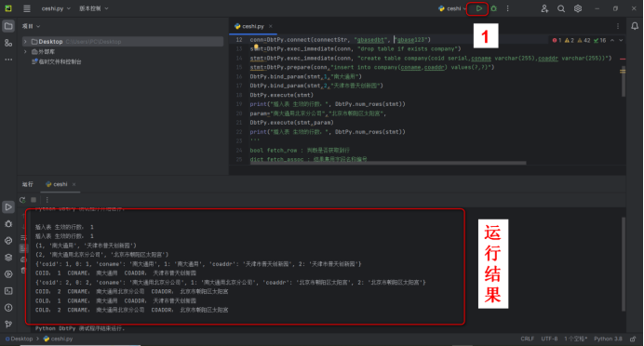Viewport: 644px width, 346px height.
Task: Open the Git version control sidebar icon
Action: pos(8,325)
